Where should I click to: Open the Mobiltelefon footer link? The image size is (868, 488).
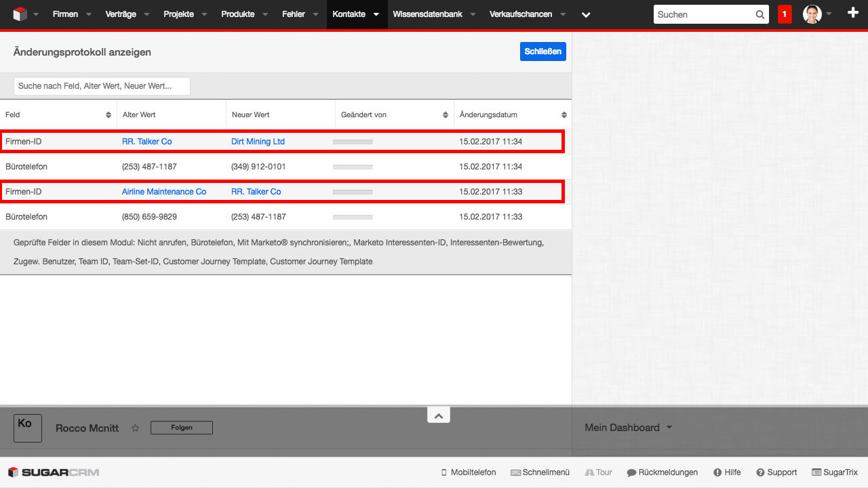point(469,472)
